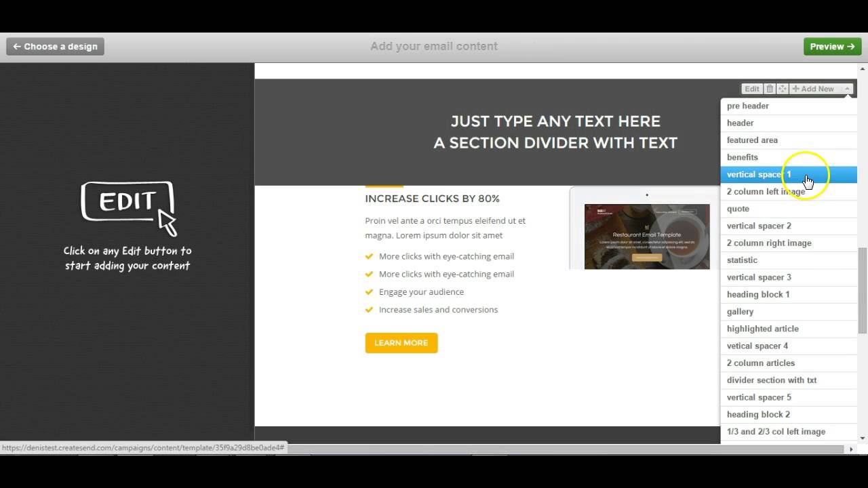Click the Restaurant Email Template tablet image
This screenshot has height=488, width=868.
tap(645, 228)
